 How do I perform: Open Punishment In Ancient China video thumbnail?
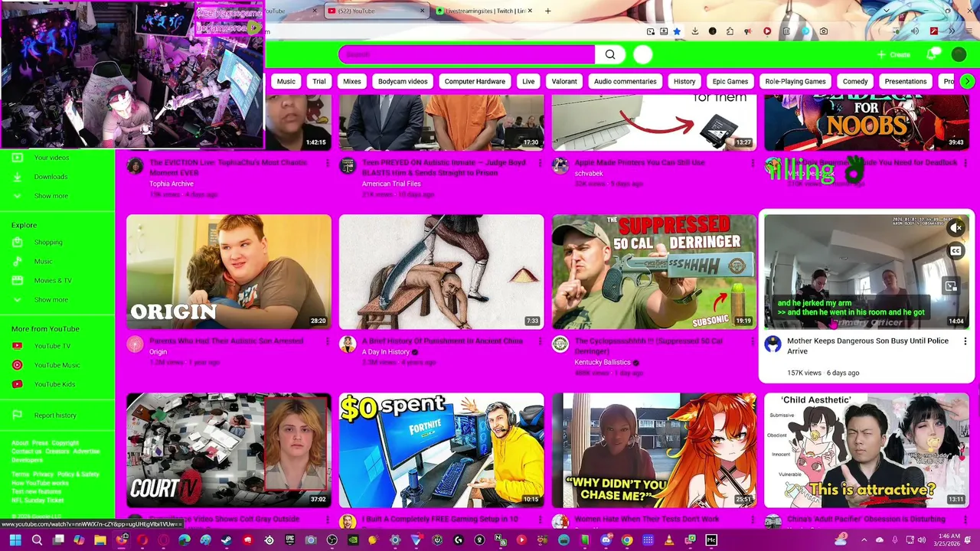442,272
